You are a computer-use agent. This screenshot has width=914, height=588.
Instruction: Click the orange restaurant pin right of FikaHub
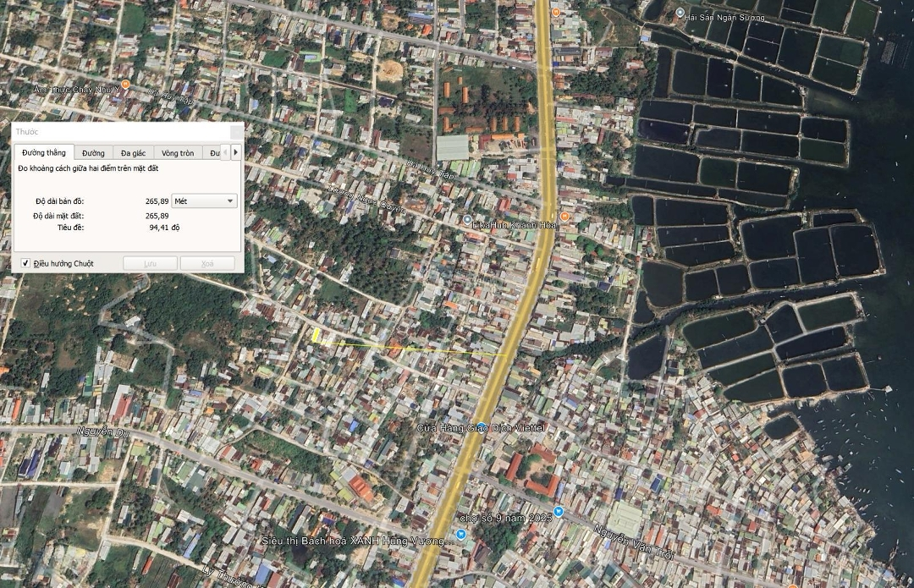[565, 217]
